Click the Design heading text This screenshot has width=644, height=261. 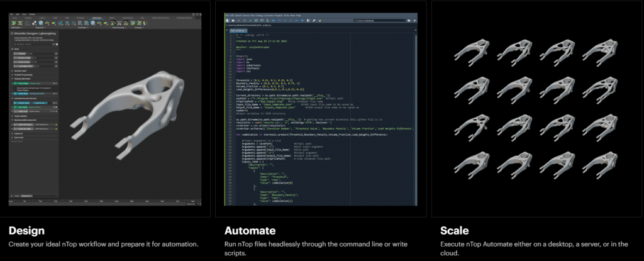(26, 230)
